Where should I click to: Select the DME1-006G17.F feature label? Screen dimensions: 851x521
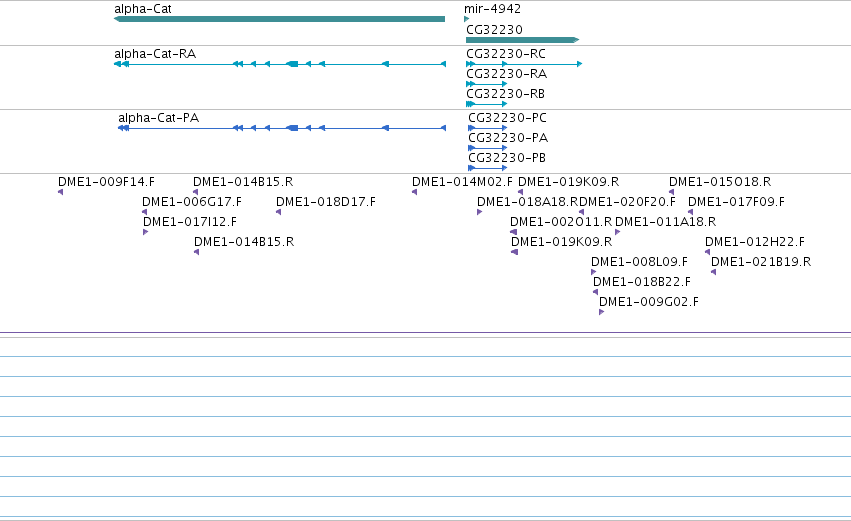(192, 202)
